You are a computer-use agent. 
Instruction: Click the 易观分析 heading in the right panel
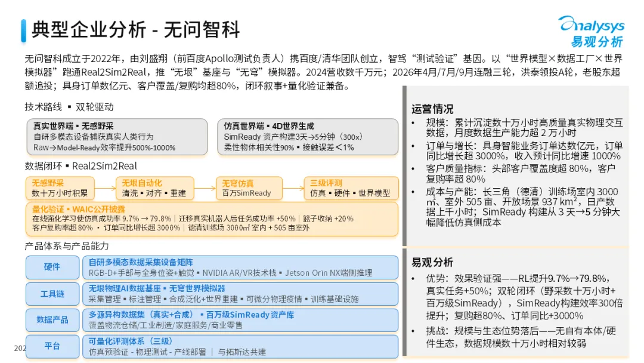coord(432,262)
